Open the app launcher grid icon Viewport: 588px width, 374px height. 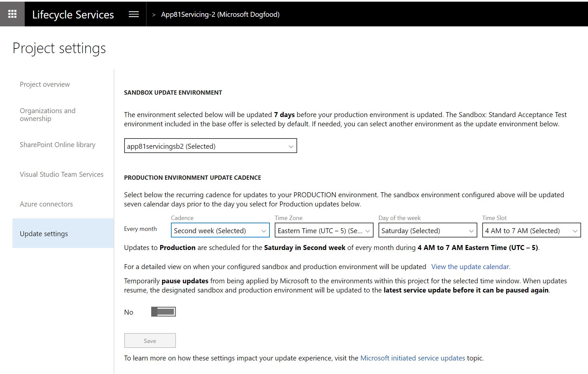(12, 14)
